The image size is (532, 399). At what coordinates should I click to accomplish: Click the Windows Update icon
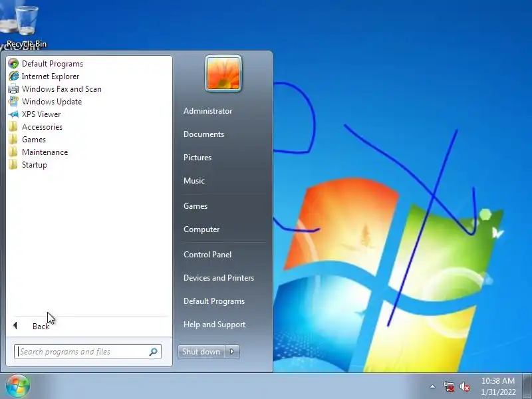click(x=13, y=102)
